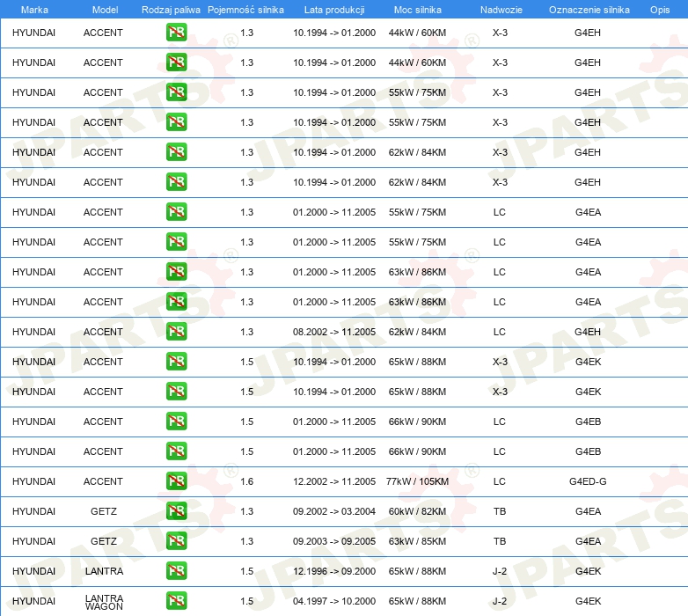The height and width of the screenshot is (616, 688).
Task: Select the Model column header
Action: point(105,10)
